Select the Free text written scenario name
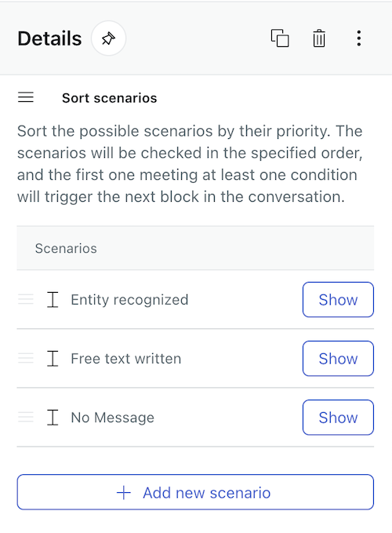The height and width of the screenshot is (533, 392). point(126,359)
